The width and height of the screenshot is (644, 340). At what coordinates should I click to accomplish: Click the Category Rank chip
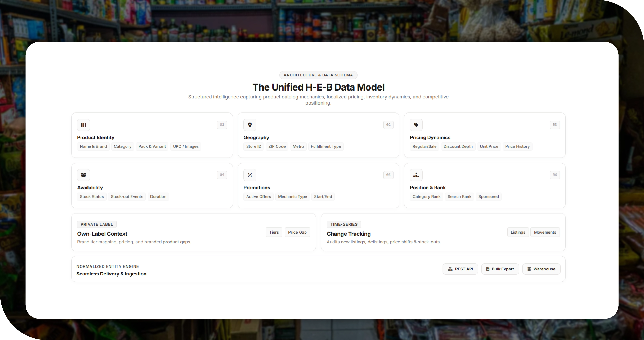click(426, 197)
